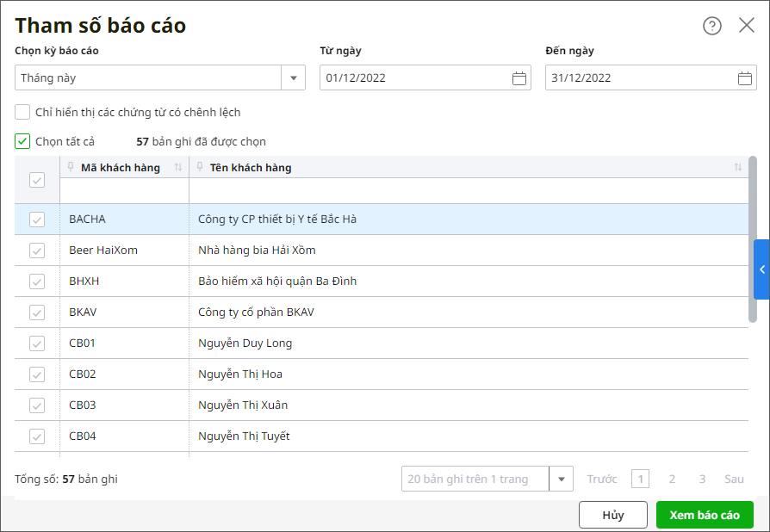Click the pin icon beside Tên khách hàng
Image resolution: width=770 pixels, height=532 pixels.
[x=200, y=167]
